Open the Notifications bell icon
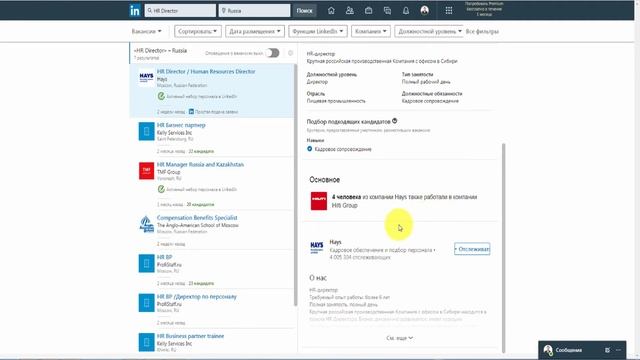This screenshot has width=640, height=360. [x=406, y=11]
